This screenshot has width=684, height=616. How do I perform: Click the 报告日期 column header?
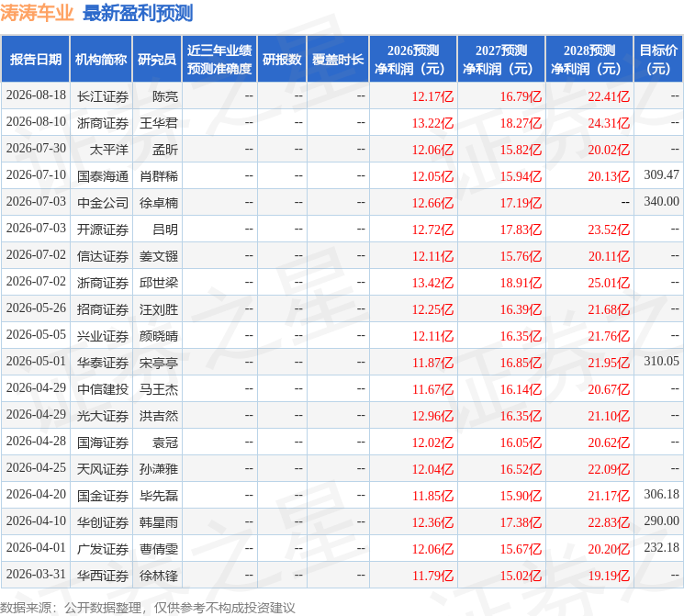[x=35, y=60]
